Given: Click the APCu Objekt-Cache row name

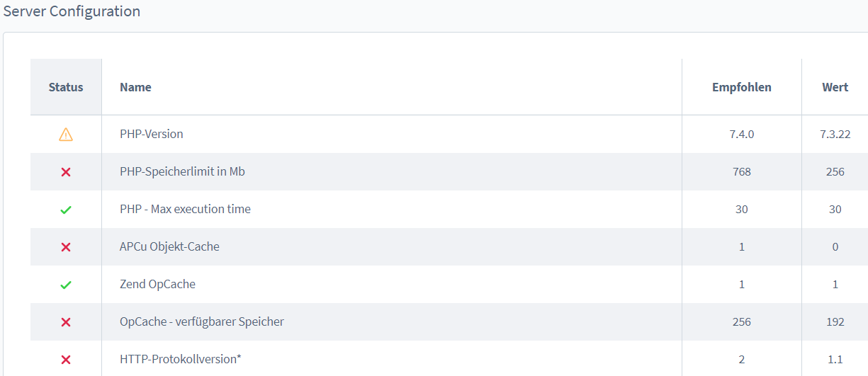Looking at the screenshot, I should click(x=169, y=246).
